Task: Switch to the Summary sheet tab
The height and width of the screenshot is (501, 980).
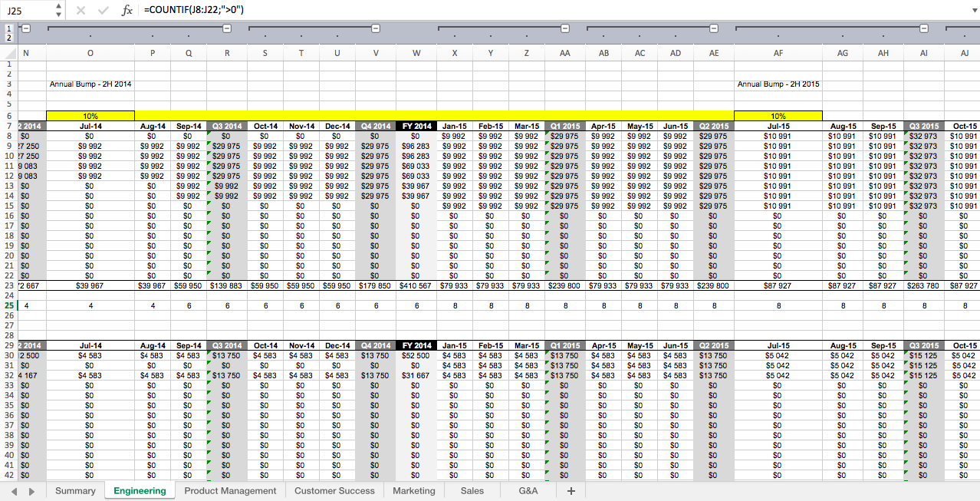Action: click(75, 491)
